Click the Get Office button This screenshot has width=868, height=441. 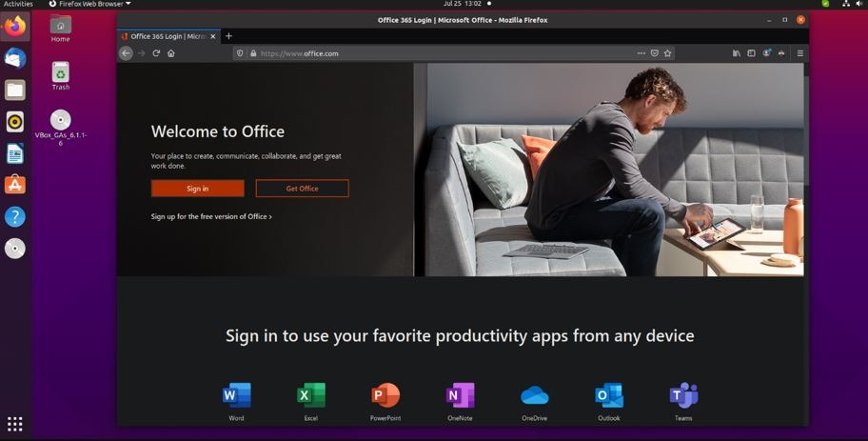pyautogui.click(x=303, y=189)
